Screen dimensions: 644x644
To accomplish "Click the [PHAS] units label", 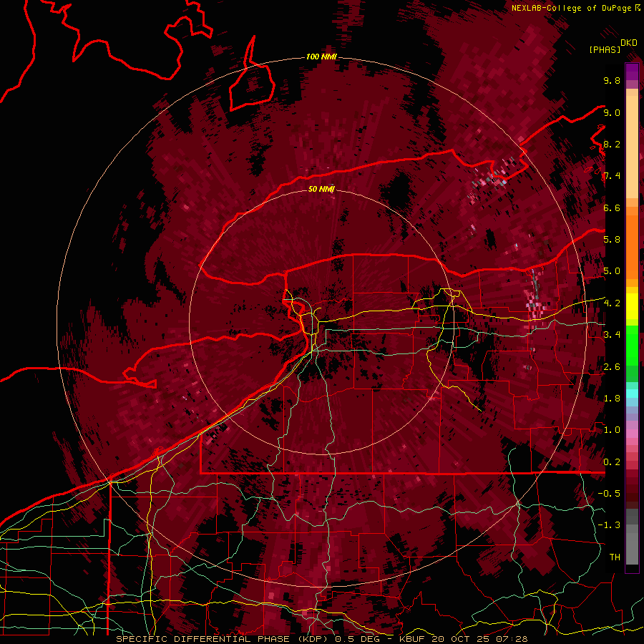I will 605,50.
